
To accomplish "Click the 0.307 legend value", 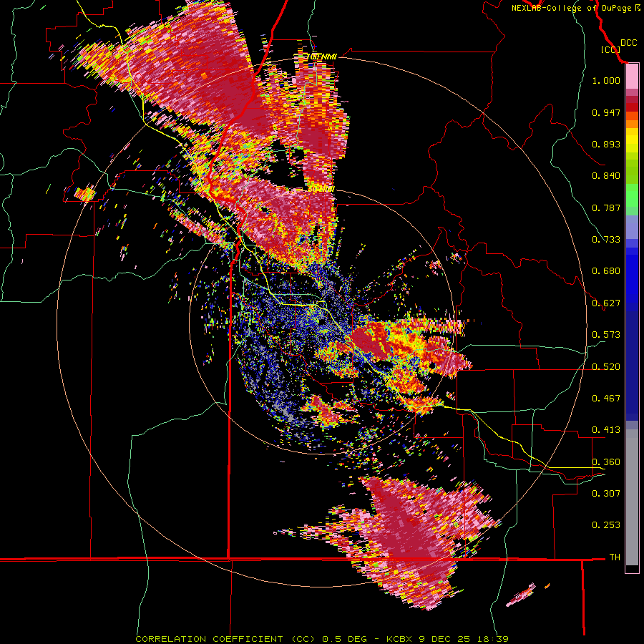I will tap(606, 493).
